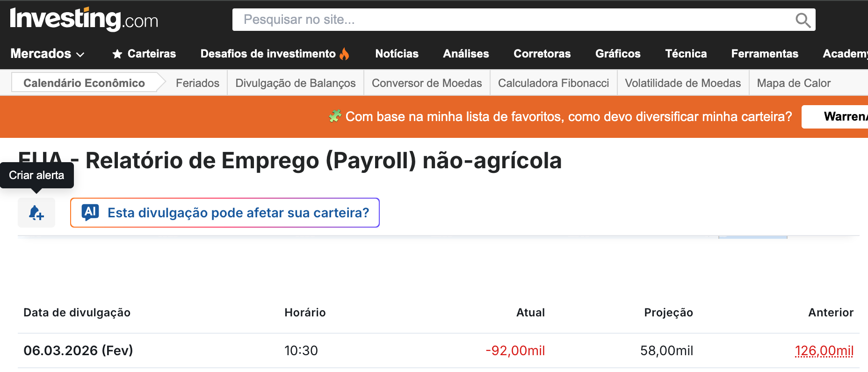Click the Investing.com logo
Image resolution: width=868 pixels, height=372 pixels.
(x=84, y=19)
